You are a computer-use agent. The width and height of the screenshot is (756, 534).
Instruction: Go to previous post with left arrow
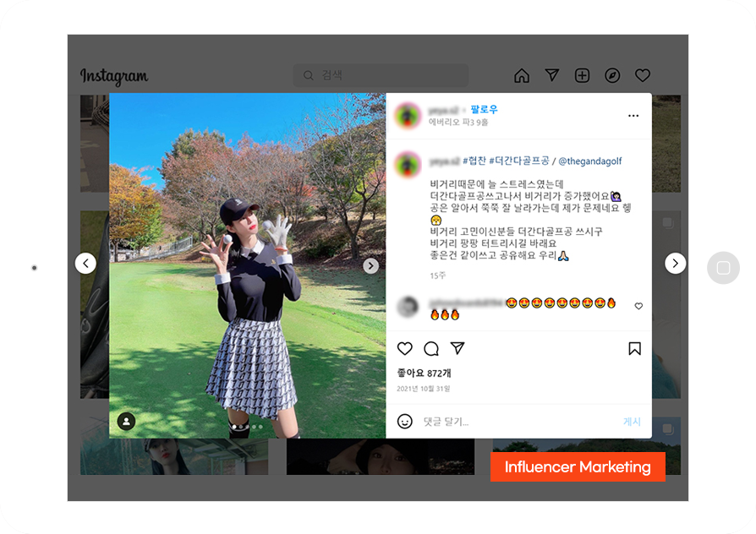point(85,264)
